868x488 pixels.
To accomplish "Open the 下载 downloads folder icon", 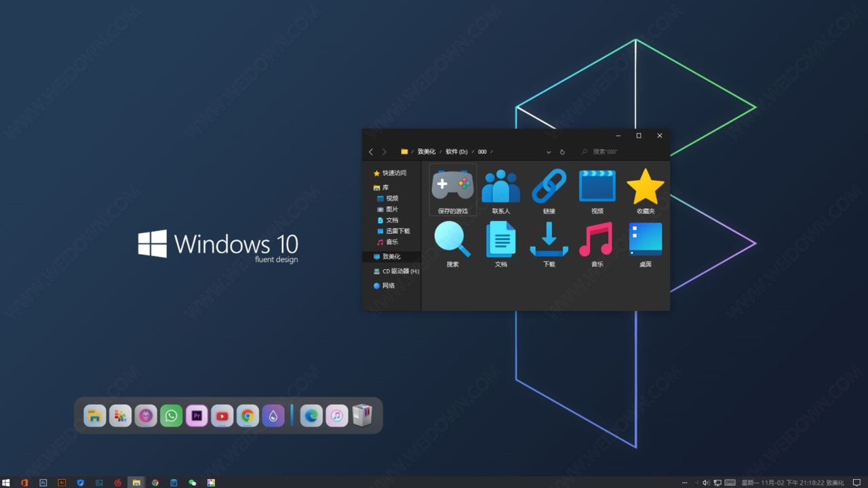I will [x=549, y=240].
